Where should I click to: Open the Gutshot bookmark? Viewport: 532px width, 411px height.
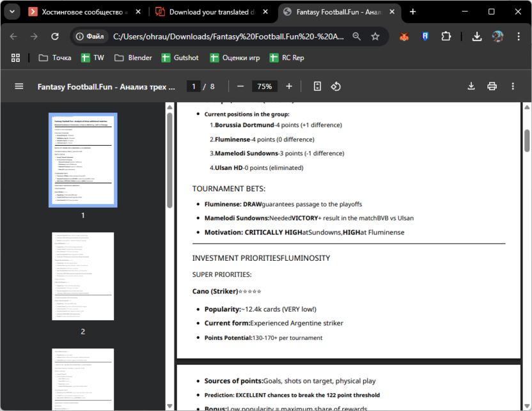click(180, 58)
